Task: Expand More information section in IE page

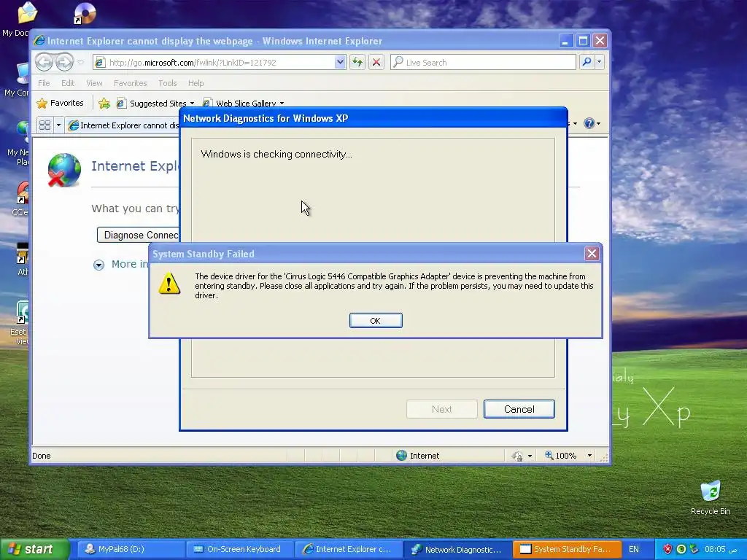Action: pos(98,265)
